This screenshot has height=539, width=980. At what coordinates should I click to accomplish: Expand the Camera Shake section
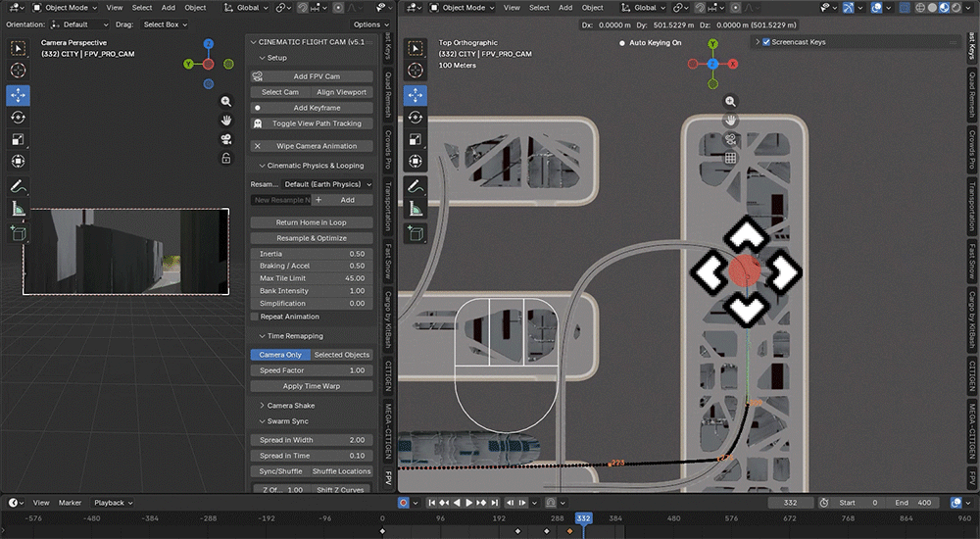coord(291,405)
